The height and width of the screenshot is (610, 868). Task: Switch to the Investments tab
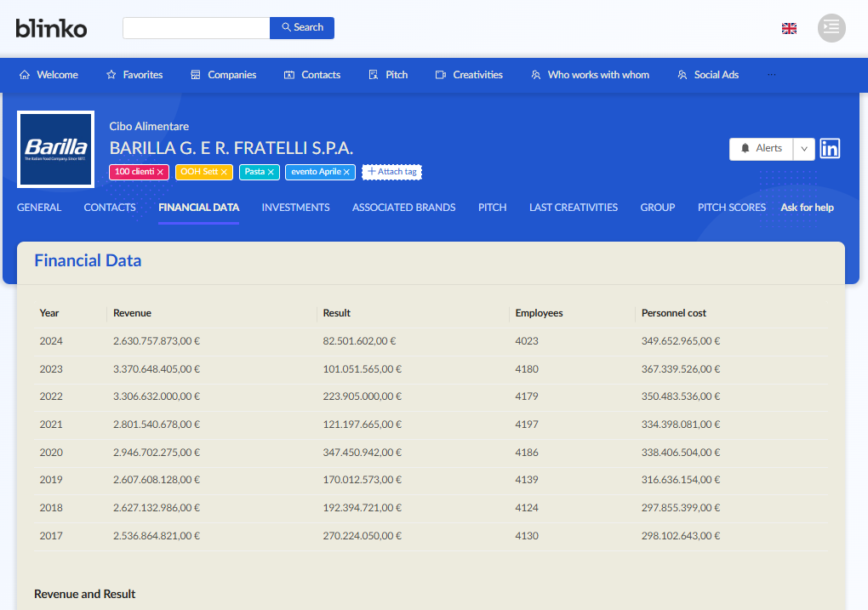[295, 208]
